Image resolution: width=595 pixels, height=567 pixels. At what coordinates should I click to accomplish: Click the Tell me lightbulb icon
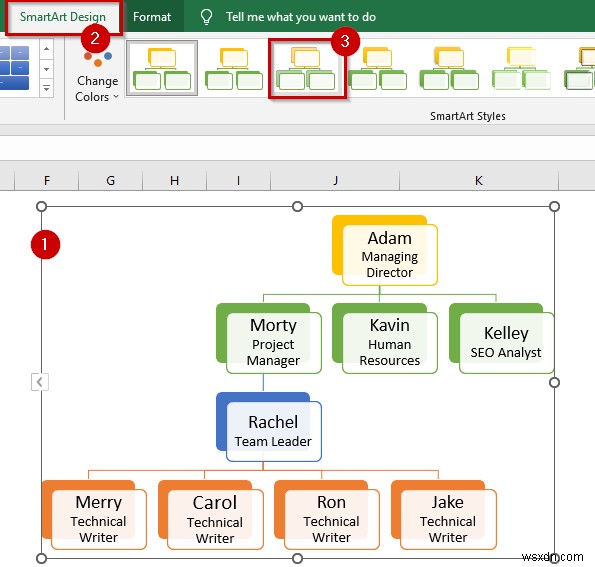[206, 17]
